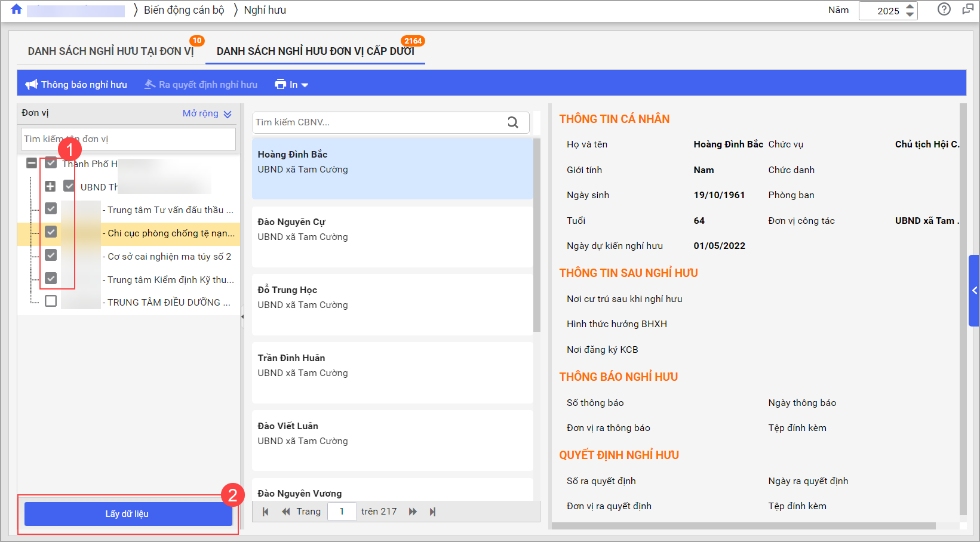Click Thông báo nghỉ hưu button

(x=76, y=85)
